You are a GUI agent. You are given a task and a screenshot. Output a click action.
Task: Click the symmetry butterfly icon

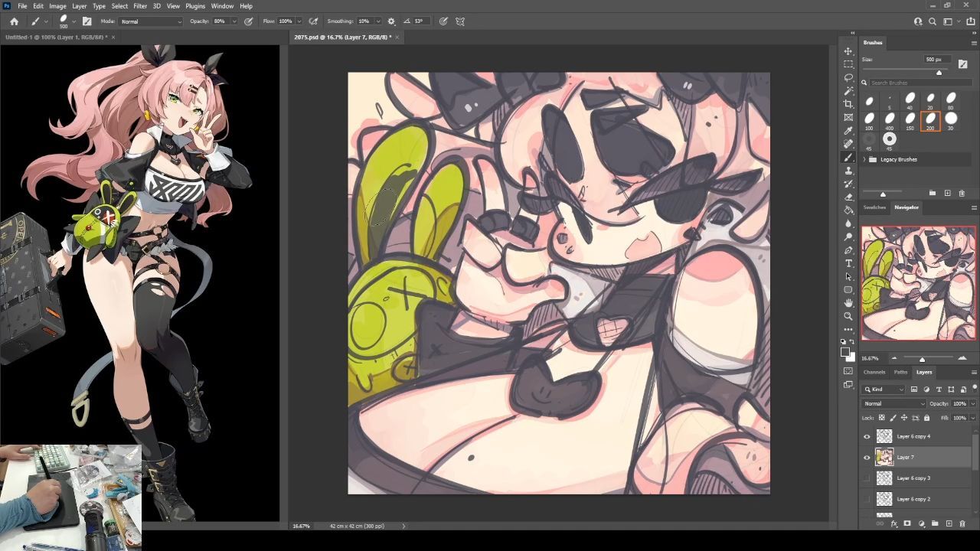click(460, 21)
